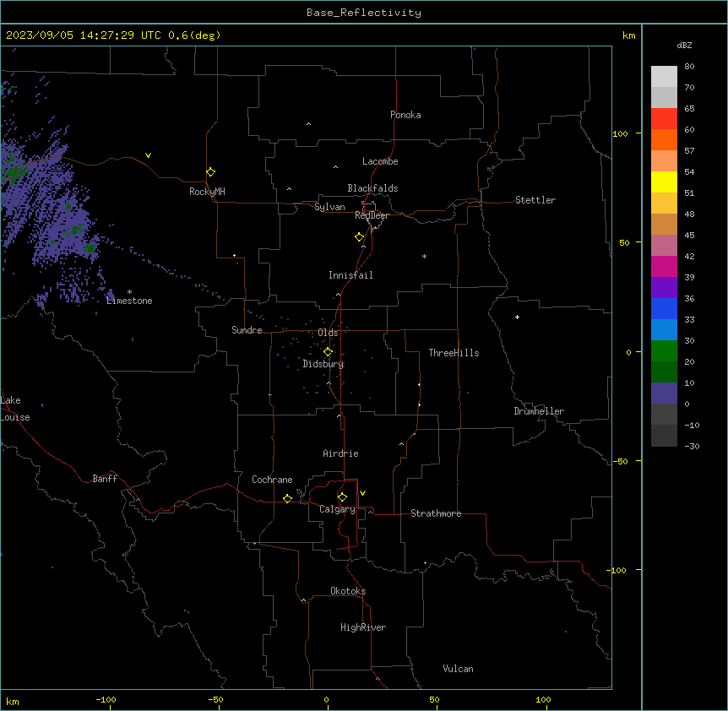Select the white plus marker north of Drumheller
Screen dimensions: 728x711
click(517, 317)
